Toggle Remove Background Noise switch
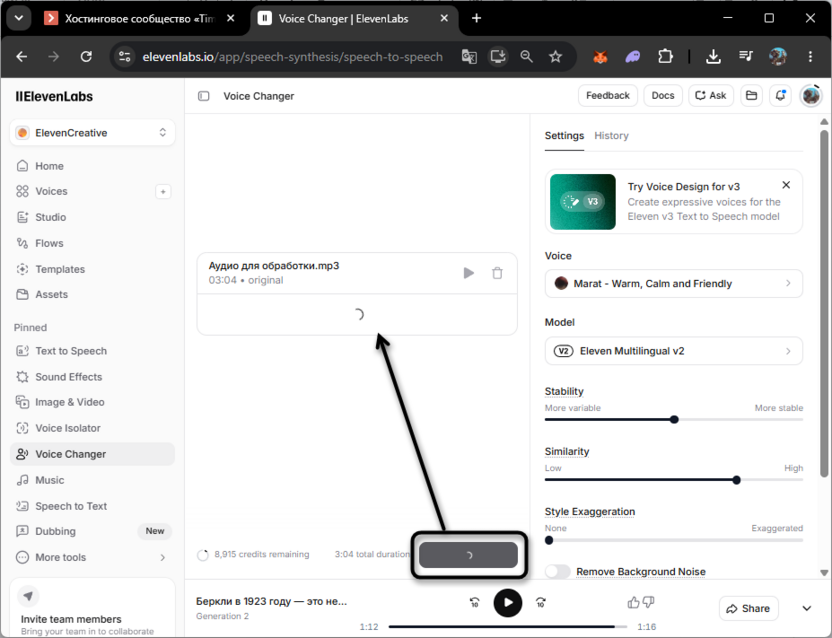The height and width of the screenshot is (638, 832). point(558,572)
